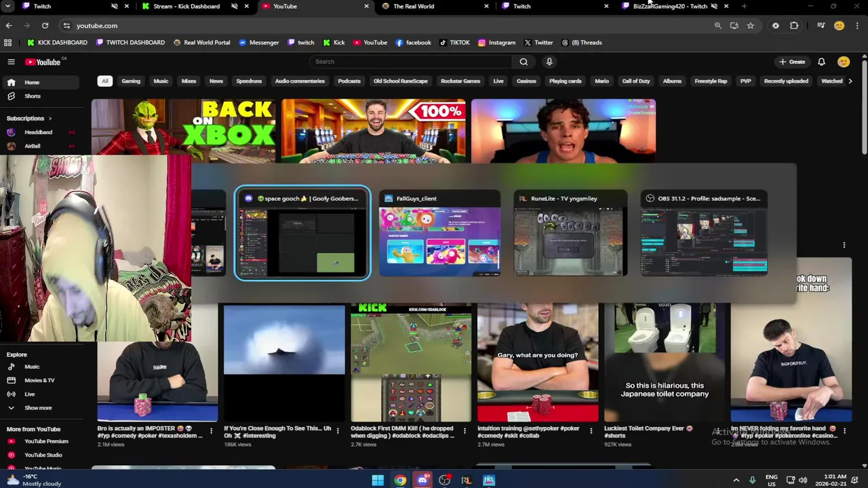Select the Gaming category chip

tap(131, 81)
